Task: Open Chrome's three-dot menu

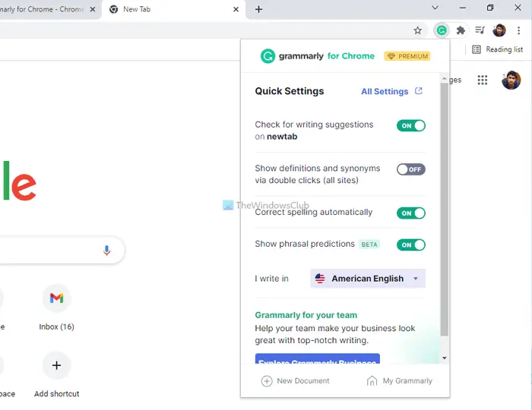Action: coord(518,30)
